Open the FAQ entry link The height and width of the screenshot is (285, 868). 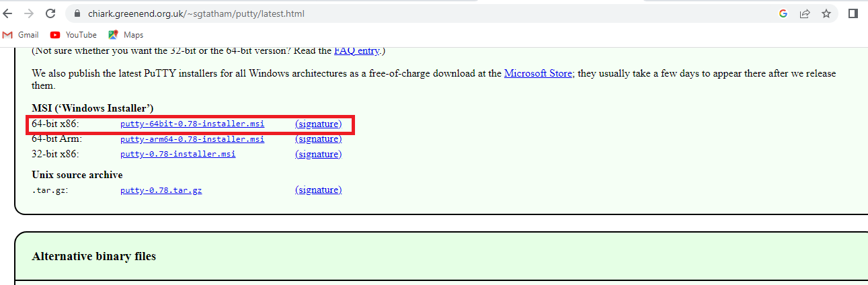pyautogui.click(x=356, y=50)
